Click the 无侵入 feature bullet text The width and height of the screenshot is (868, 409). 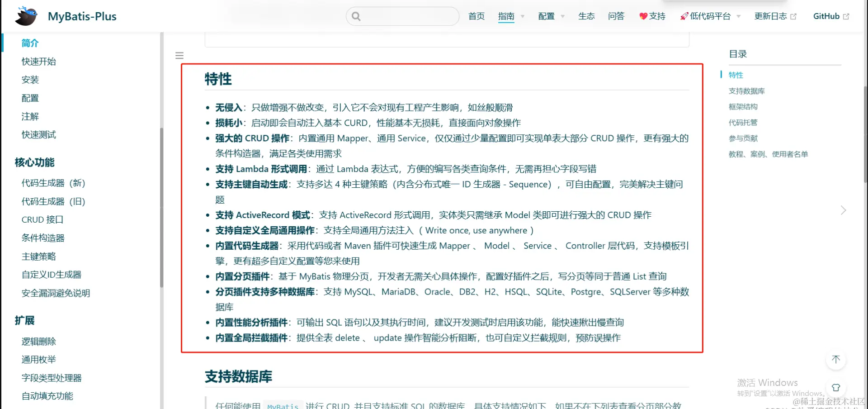[364, 108]
